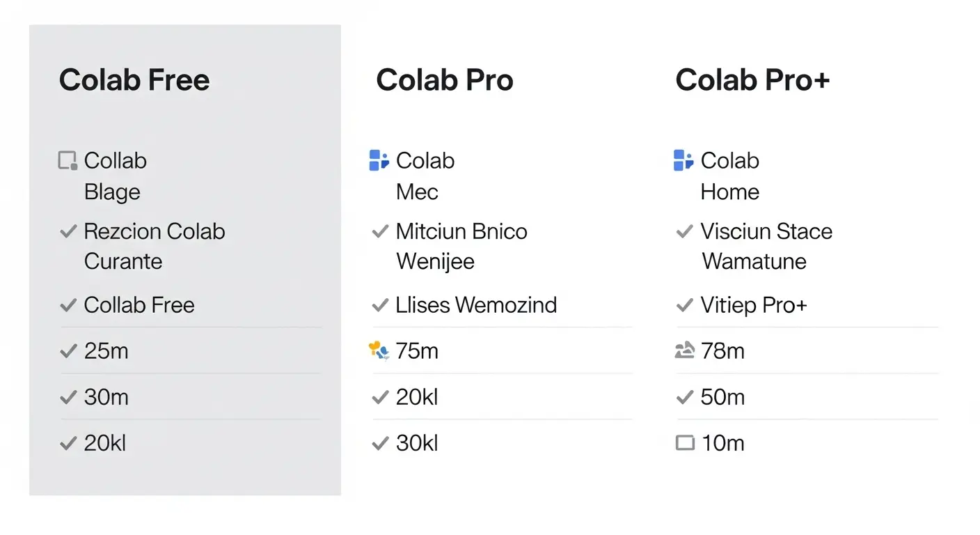Click the square icon beside Collab Blage
Screen dimensions: 980x535
[67, 161]
